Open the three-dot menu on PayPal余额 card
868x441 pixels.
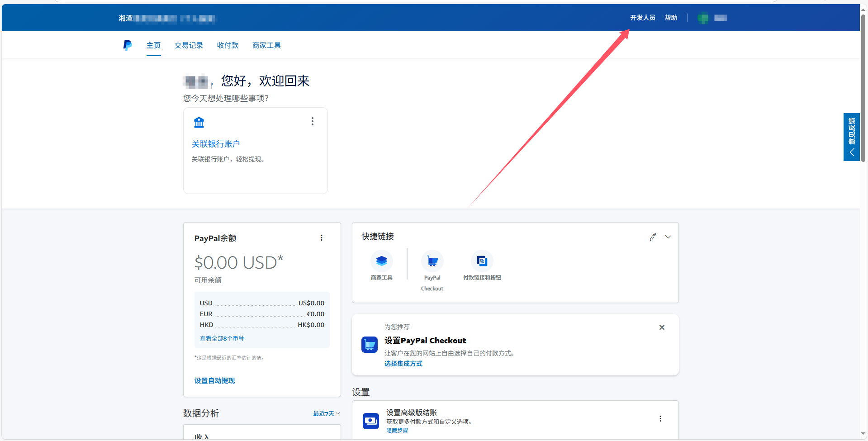point(321,237)
